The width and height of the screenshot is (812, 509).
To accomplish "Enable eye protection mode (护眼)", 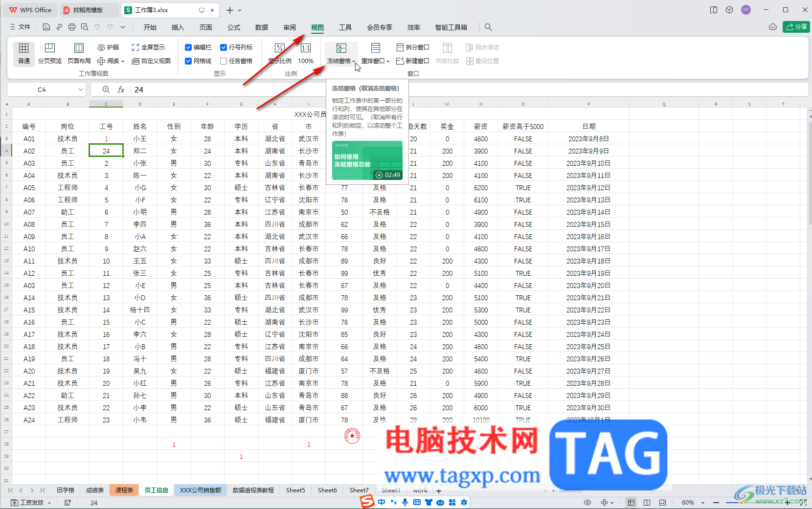I will tap(108, 47).
